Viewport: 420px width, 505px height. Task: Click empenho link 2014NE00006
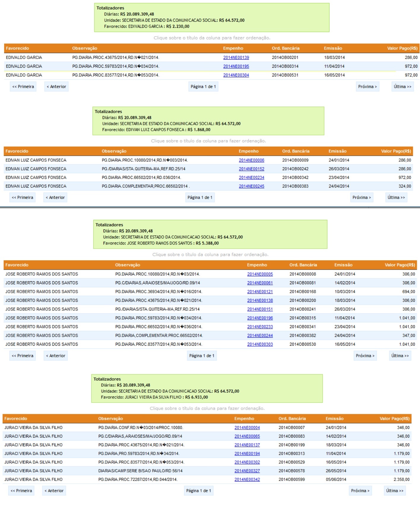[x=251, y=160]
